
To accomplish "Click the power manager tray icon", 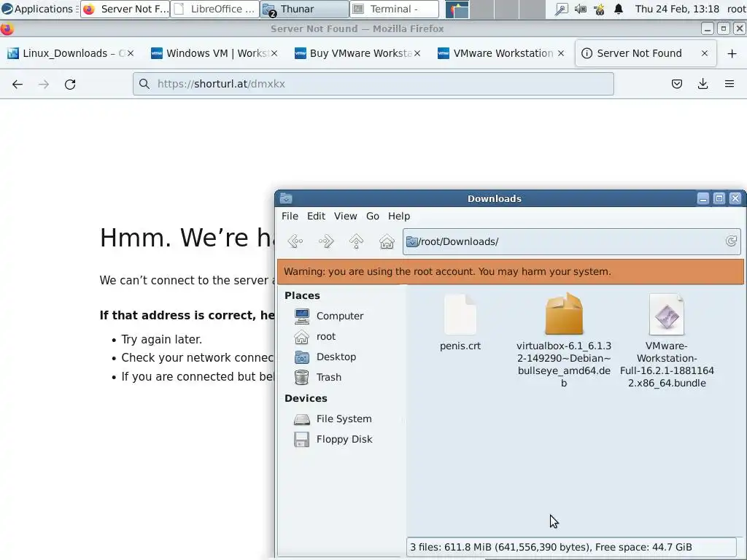I will pyautogui.click(x=600, y=9).
